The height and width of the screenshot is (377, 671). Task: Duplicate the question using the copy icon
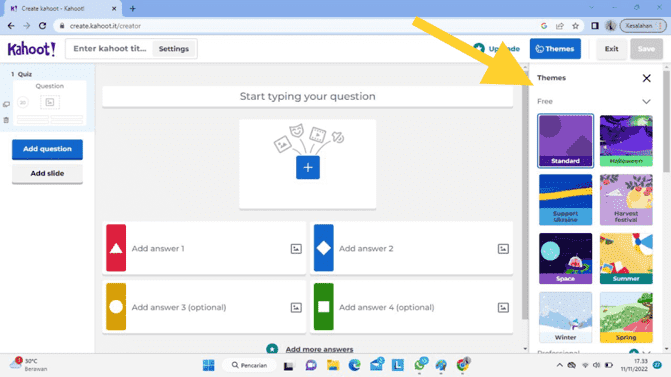coord(6,104)
